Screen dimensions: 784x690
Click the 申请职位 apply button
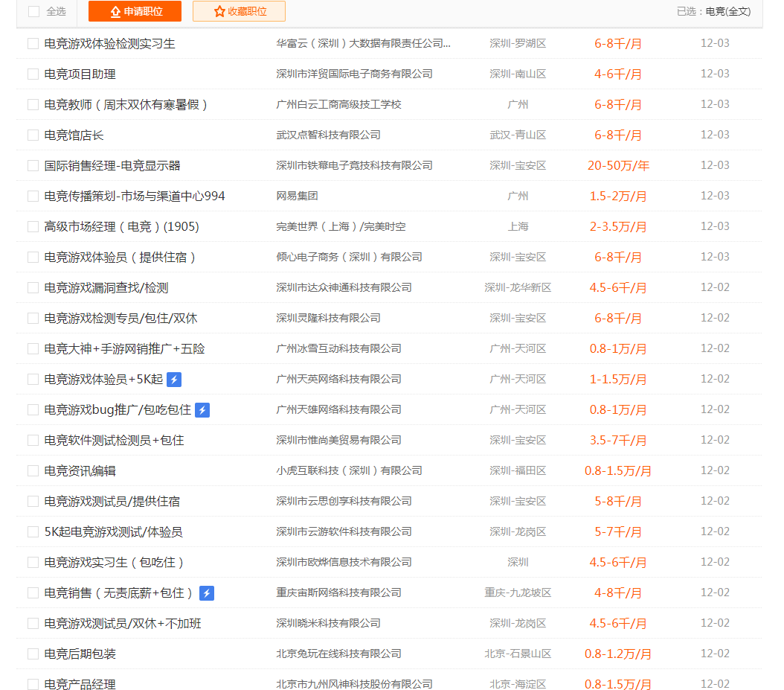click(x=135, y=11)
